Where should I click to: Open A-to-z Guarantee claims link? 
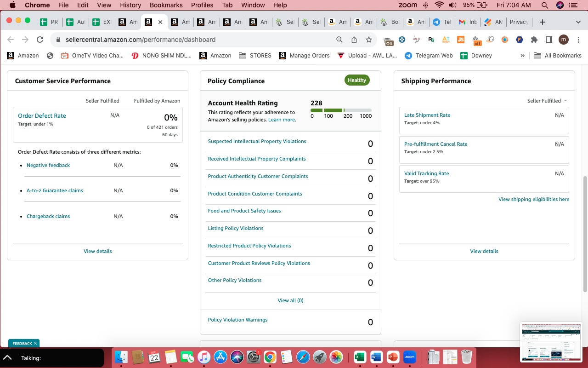tap(55, 190)
